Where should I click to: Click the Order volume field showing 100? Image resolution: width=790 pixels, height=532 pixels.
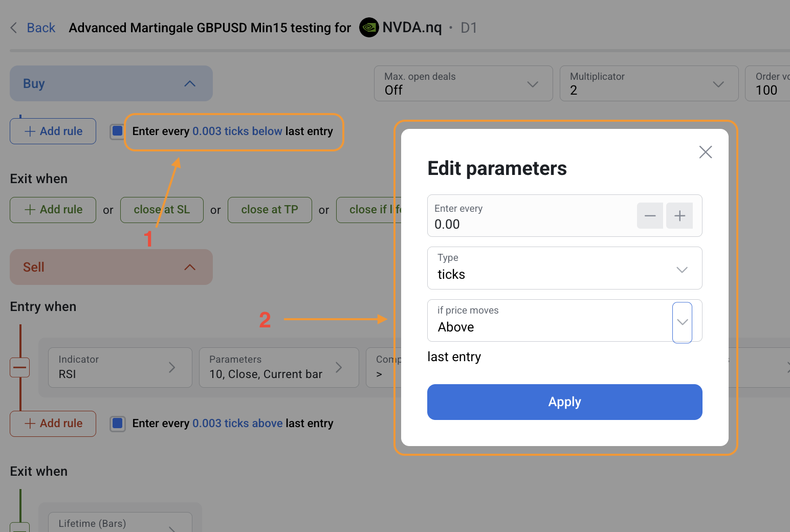pos(767,83)
